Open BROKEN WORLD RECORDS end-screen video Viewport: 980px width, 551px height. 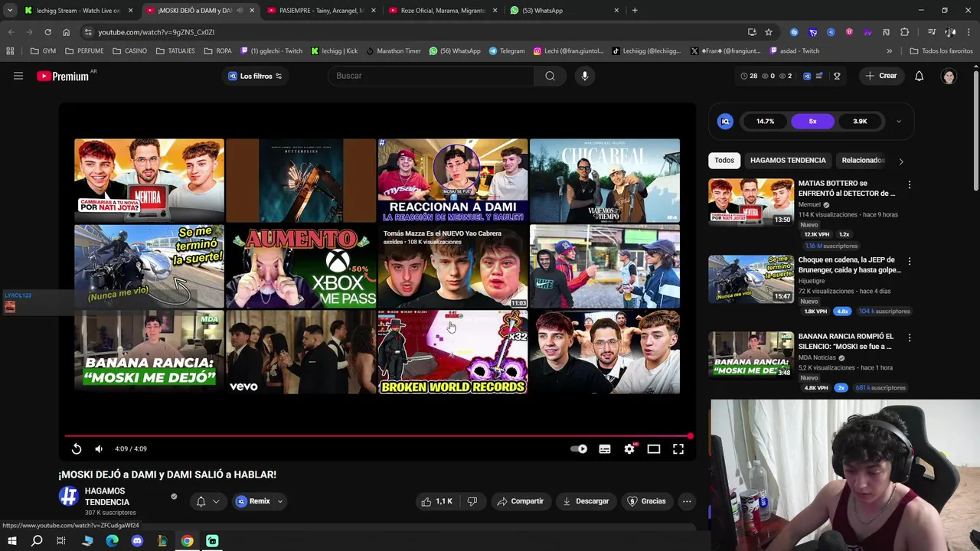pos(452,352)
